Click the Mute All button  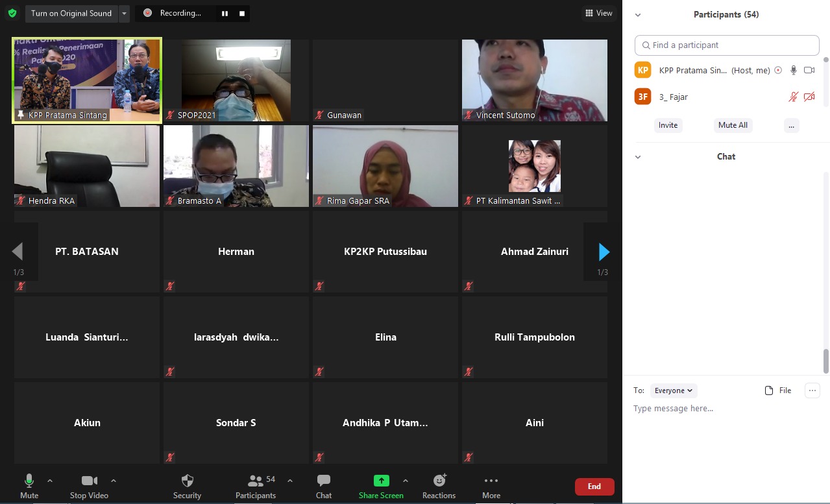(x=733, y=125)
